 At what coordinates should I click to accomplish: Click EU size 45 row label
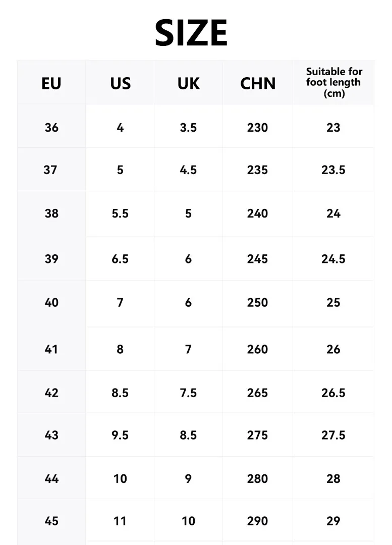(51, 521)
